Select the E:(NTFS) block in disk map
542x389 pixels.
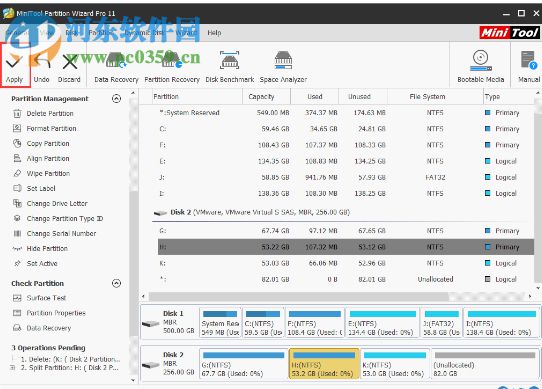[383, 323]
